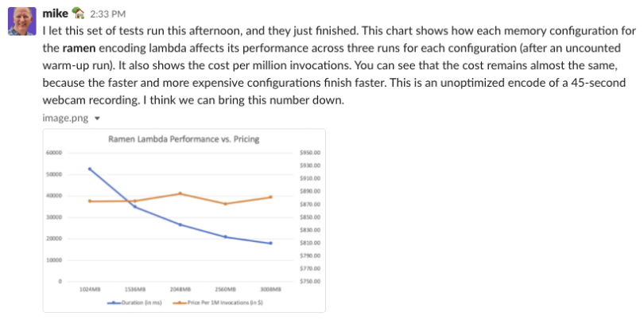The image size is (644, 320).
Task: Click the orange data point above 2048MB
Action: coord(180,193)
